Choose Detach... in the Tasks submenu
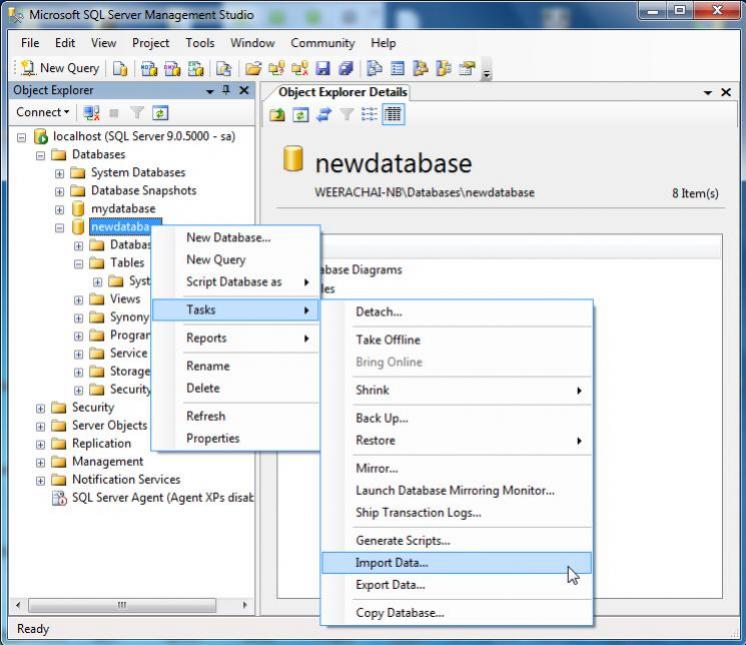Image resolution: width=746 pixels, height=645 pixels. pos(457,312)
